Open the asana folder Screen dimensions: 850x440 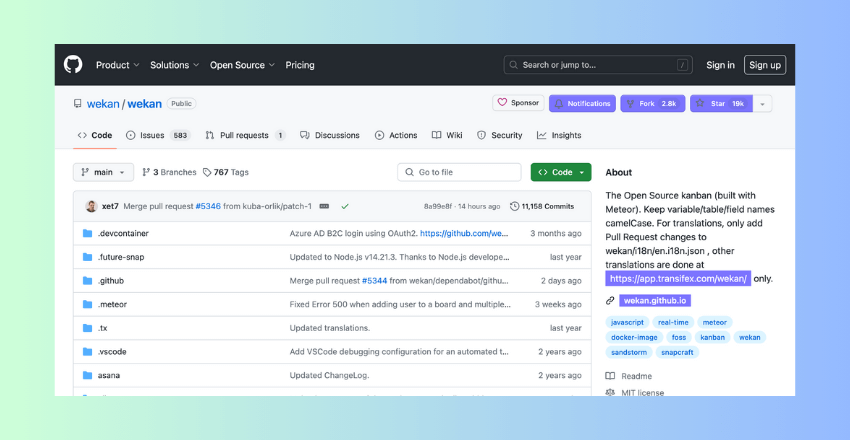(x=109, y=376)
